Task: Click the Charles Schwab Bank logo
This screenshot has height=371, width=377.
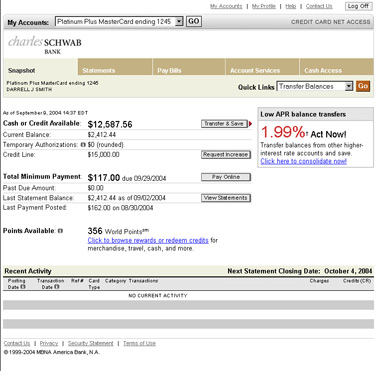Action: [x=45, y=45]
